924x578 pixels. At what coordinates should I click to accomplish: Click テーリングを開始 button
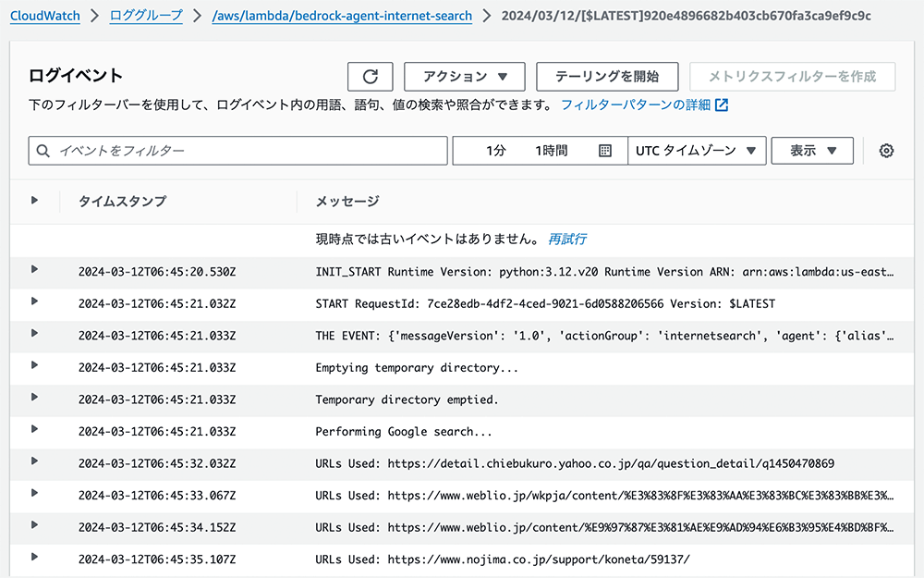(607, 77)
